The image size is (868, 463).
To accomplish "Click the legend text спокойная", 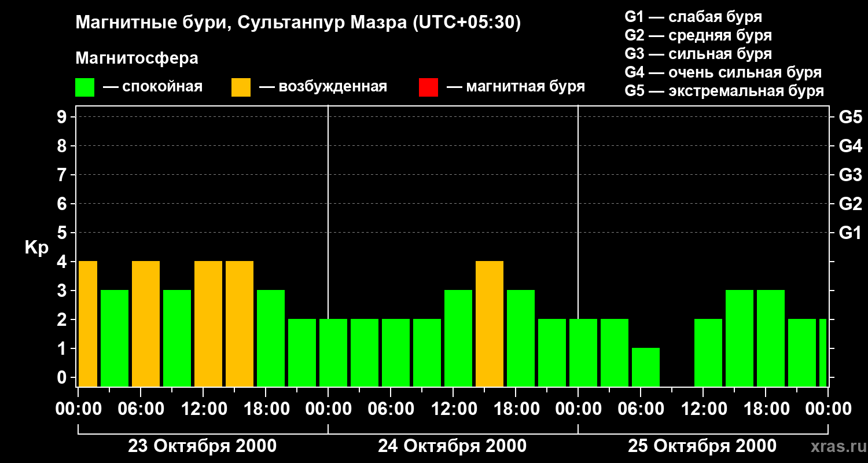I will (163, 87).
